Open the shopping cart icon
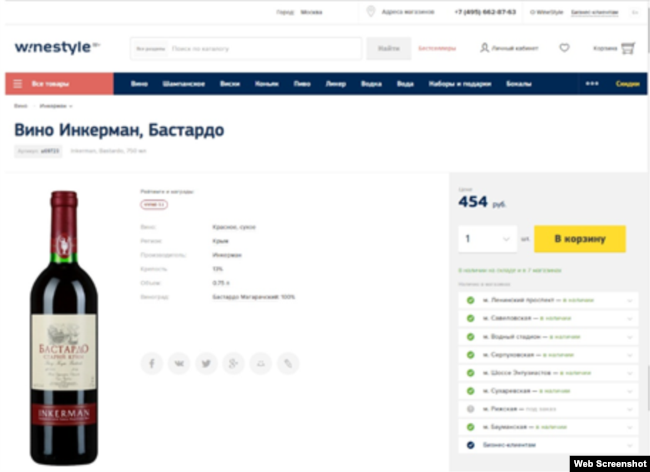Viewport: 650px width, 472px height. click(628, 48)
